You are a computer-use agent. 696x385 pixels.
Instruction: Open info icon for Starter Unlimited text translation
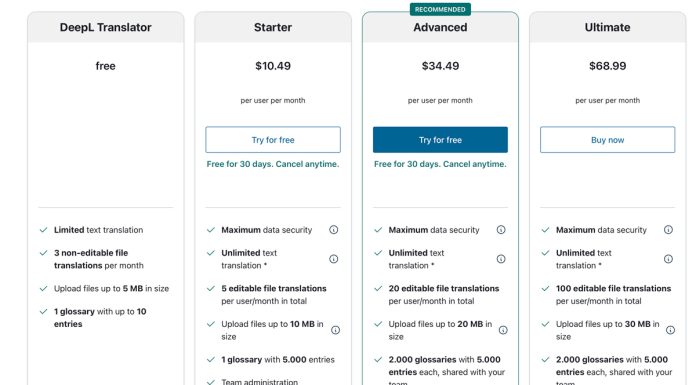tap(333, 259)
